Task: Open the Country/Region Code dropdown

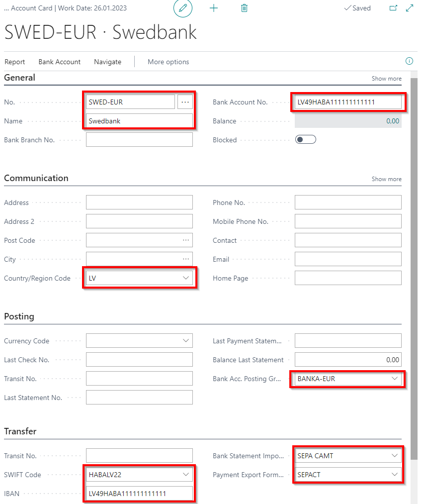Action: click(x=186, y=278)
